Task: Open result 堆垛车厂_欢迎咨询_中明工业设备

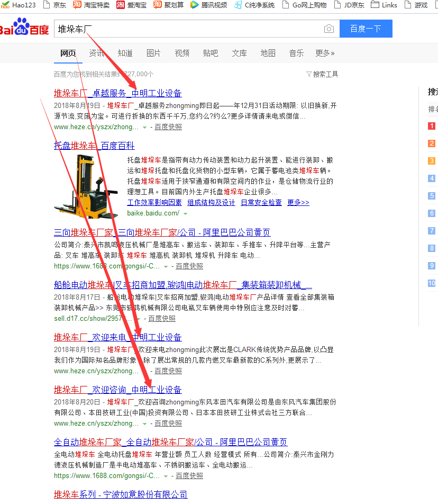Action: coord(118,390)
